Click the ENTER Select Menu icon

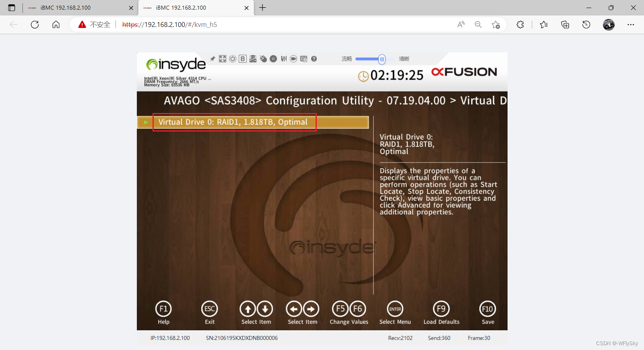395,309
